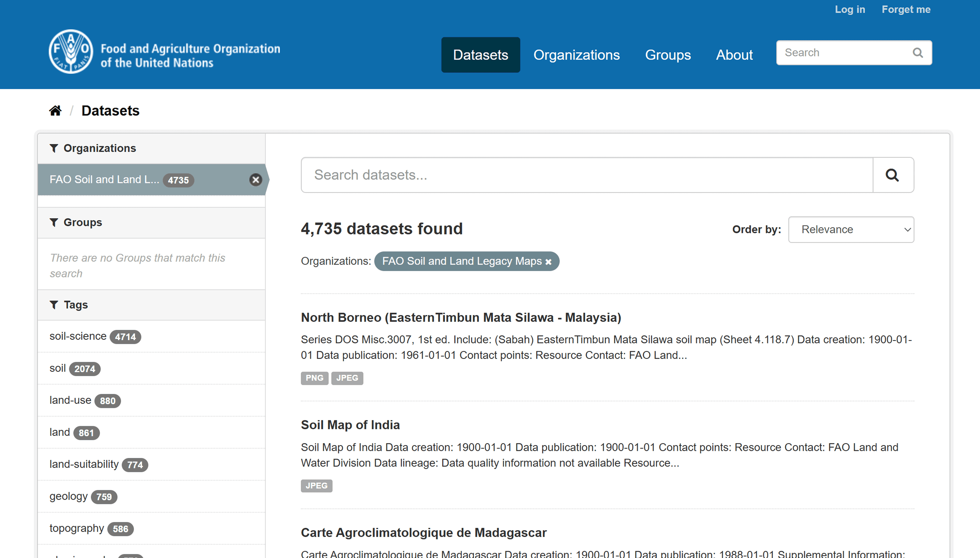Screen dimensions: 980x558
Task: Toggle the geology tag filter
Action: coord(68,496)
